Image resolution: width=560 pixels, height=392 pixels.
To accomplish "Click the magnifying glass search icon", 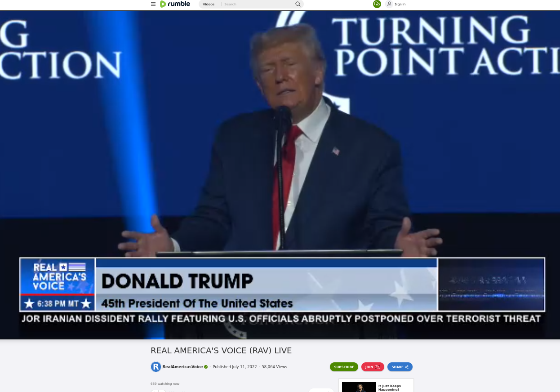I will click(x=298, y=4).
